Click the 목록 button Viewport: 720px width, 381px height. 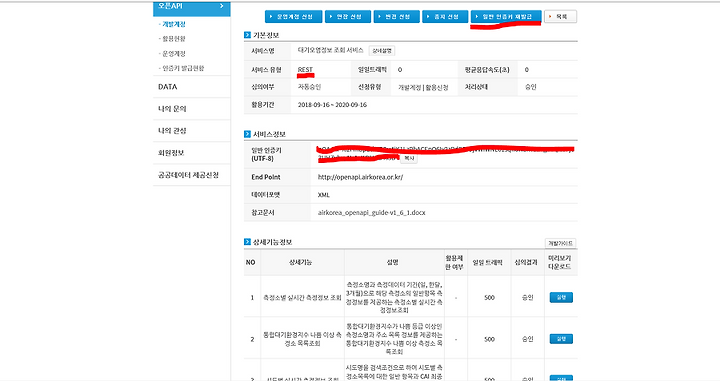pos(560,17)
